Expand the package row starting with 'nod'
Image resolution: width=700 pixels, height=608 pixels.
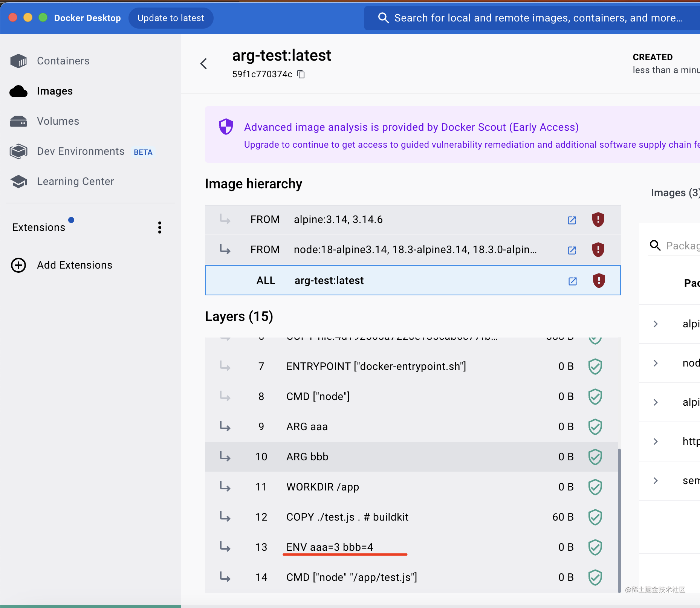tap(656, 363)
